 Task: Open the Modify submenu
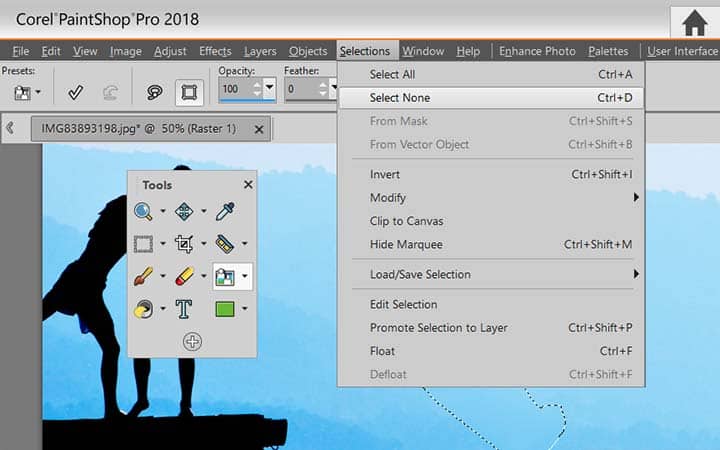491,198
